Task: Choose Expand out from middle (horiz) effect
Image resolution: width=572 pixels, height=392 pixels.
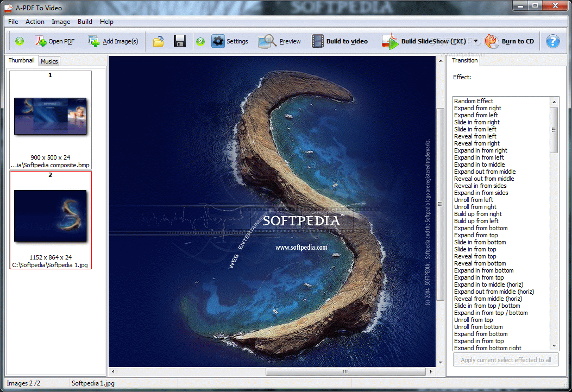Action: coord(494,292)
